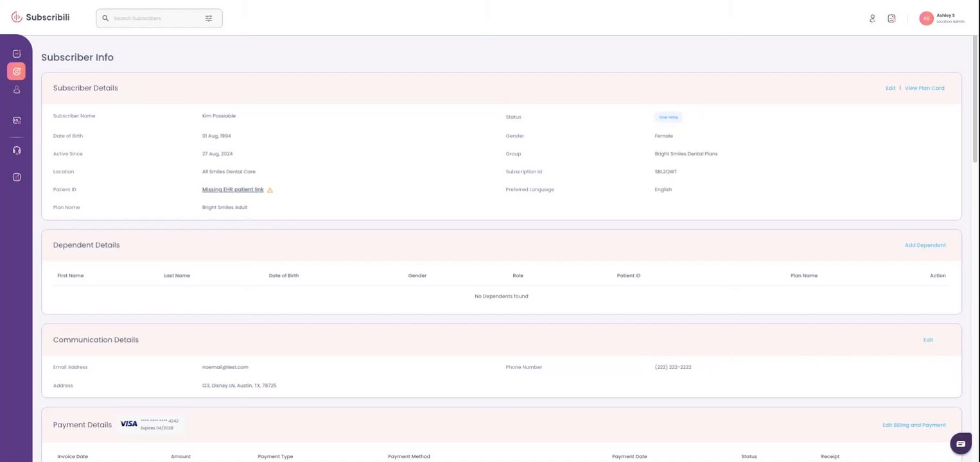
Task: Click Edit in Communication Details
Action: [x=928, y=340]
